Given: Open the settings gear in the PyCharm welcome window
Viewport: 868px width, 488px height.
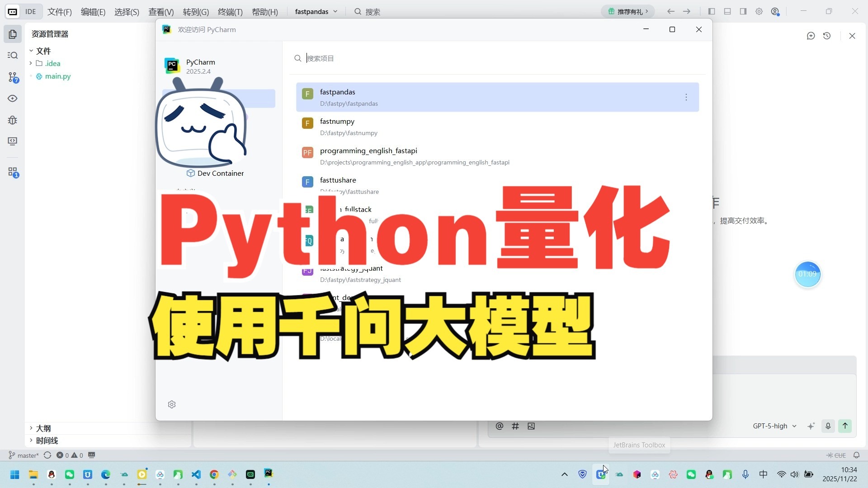Looking at the screenshot, I should click(172, 404).
